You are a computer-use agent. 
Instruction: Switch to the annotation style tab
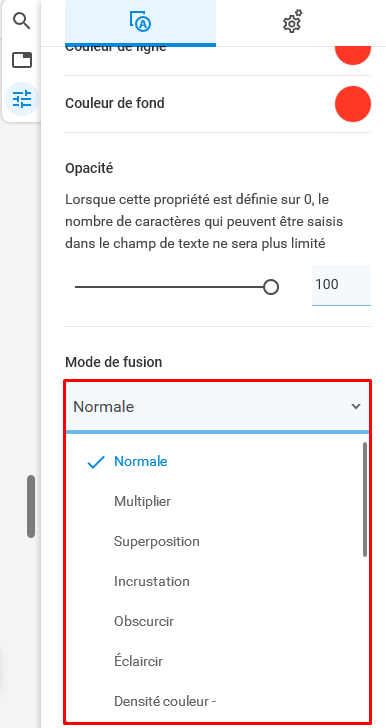coord(140,22)
